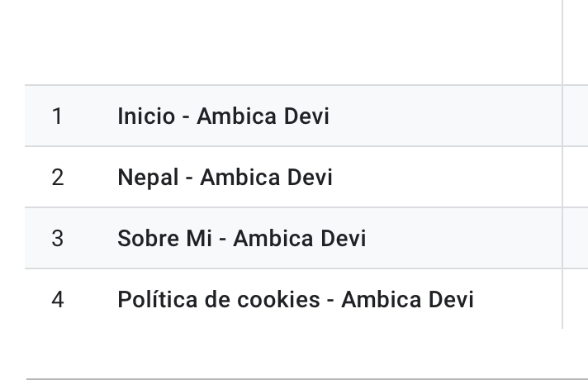Open "Política de cookies - Ambica Devi" entry
Viewport: 588px width, 380px height.
296,299
